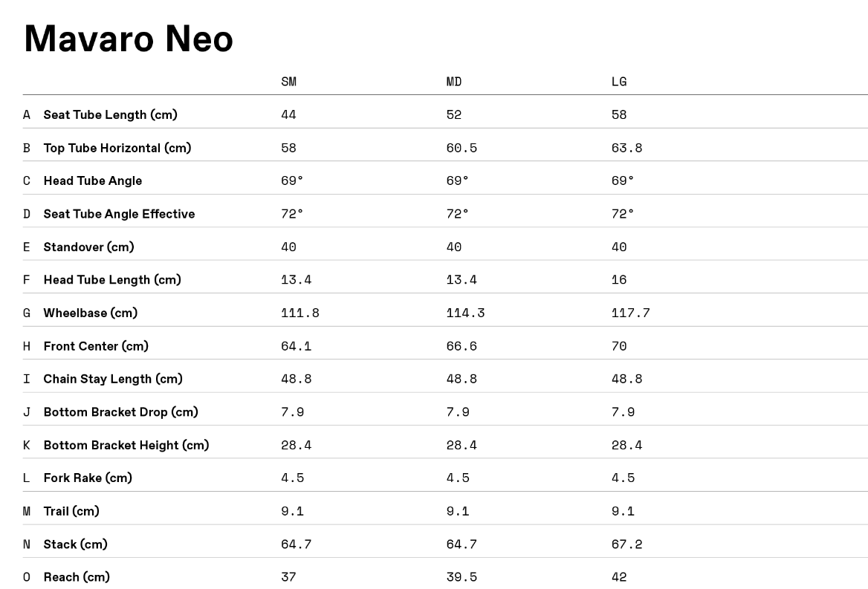
Task: Click the Stack LG value 67.2
Action: pos(626,544)
